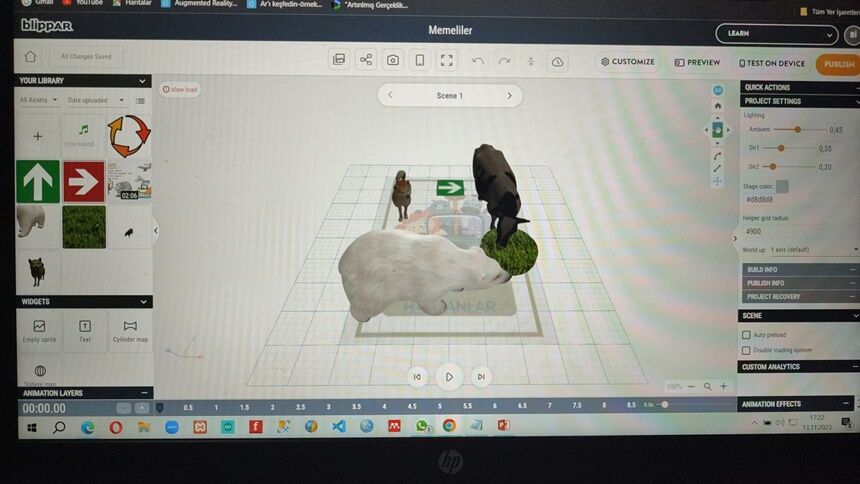Click the home icon in the top toolbar

(x=30, y=57)
